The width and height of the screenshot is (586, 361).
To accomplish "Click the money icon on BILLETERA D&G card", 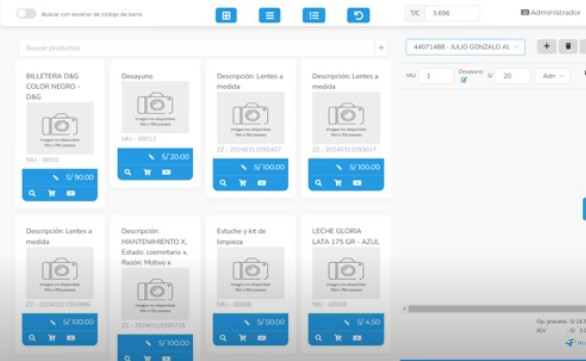I will pyautogui.click(x=71, y=193).
